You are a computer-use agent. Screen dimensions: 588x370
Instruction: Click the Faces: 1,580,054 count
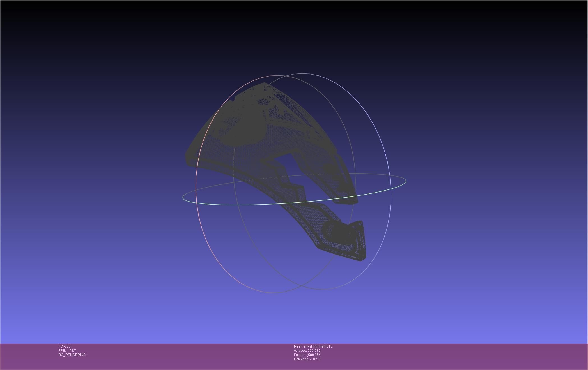pos(307,355)
